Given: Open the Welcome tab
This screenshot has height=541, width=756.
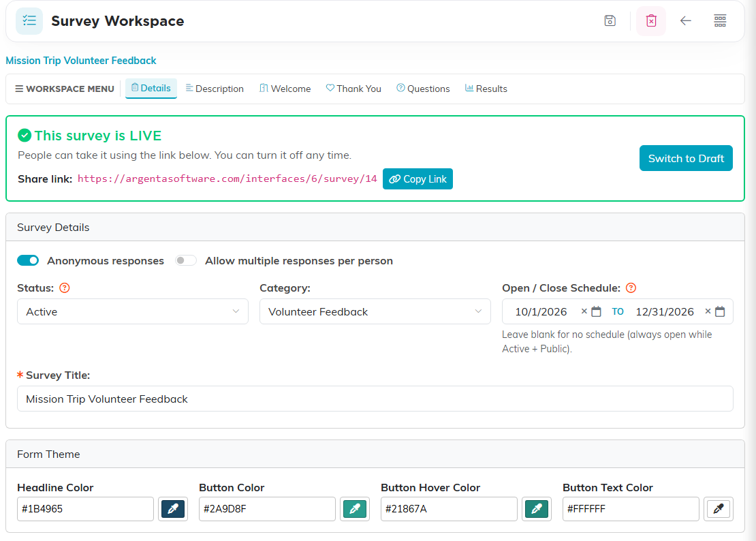Looking at the screenshot, I should tap(285, 89).
